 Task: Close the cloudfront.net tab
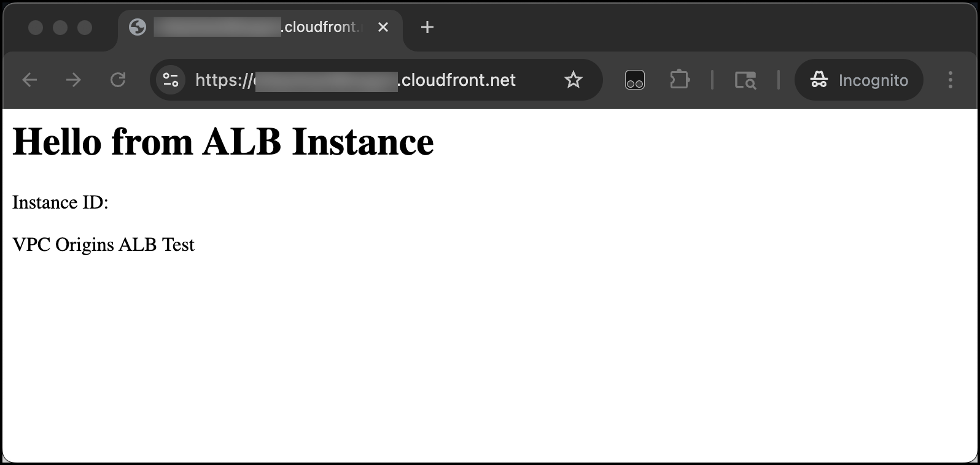(x=383, y=27)
